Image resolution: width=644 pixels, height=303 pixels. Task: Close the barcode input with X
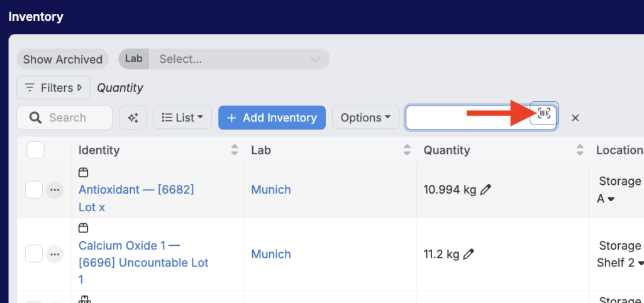tap(575, 118)
